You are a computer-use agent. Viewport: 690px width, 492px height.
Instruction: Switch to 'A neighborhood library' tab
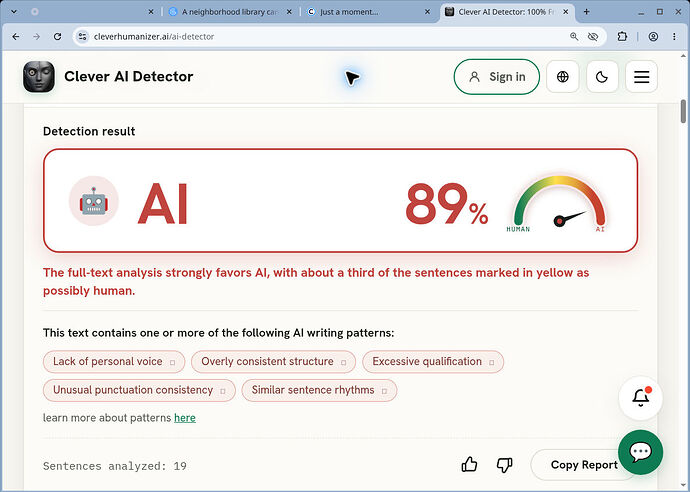[229, 12]
